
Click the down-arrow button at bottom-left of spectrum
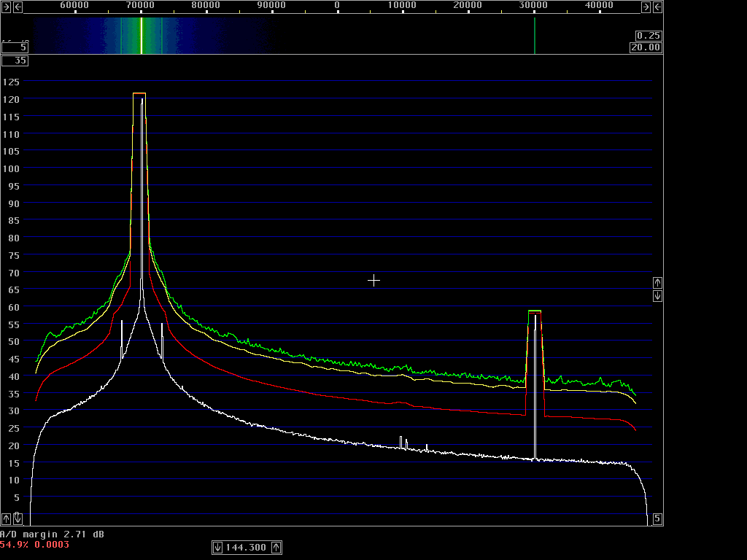(x=18, y=518)
